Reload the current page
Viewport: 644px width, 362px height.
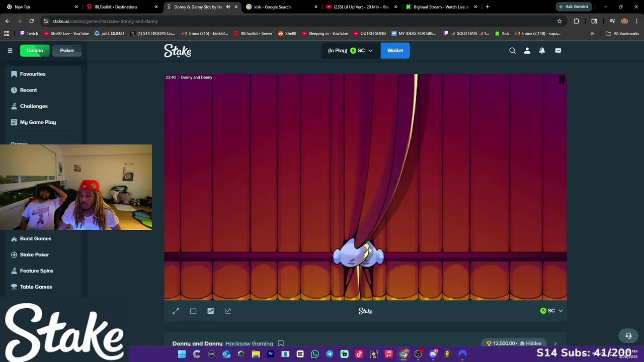click(31, 21)
